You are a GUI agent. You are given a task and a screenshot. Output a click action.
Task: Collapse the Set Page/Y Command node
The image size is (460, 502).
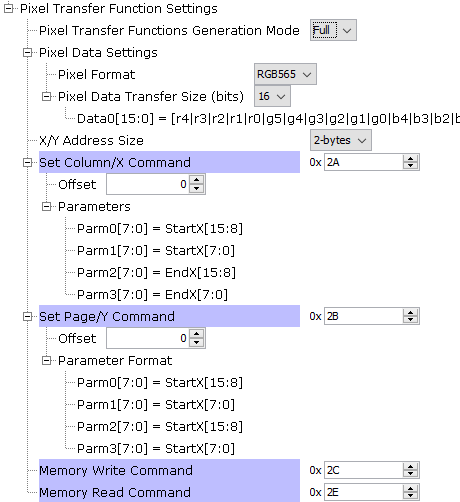(28, 317)
